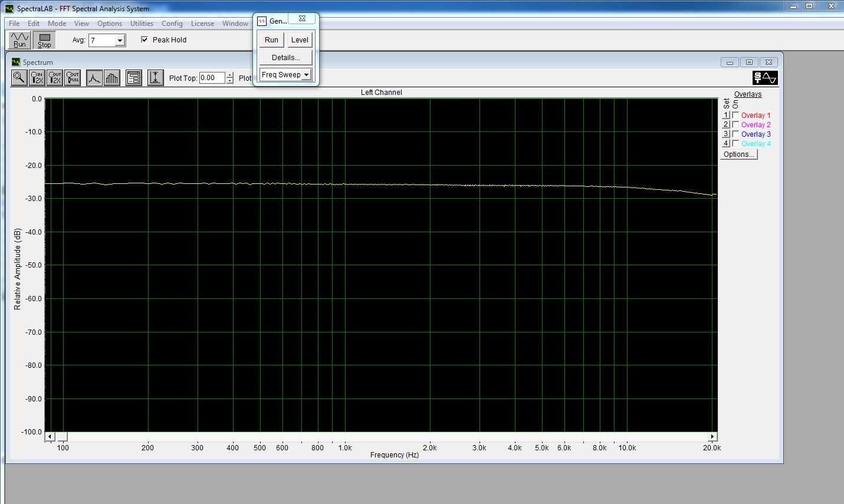
Task: Click the Zoom Out 2X icon
Action: coord(55,78)
